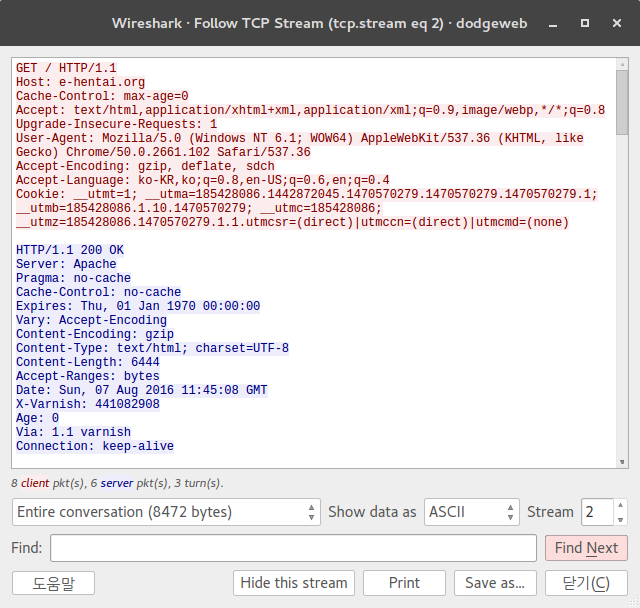The height and width of the screenshot is (608, 640).
Task: Click the 'HTTP/1.1 200 OK' response line
Action: [70, 250]
